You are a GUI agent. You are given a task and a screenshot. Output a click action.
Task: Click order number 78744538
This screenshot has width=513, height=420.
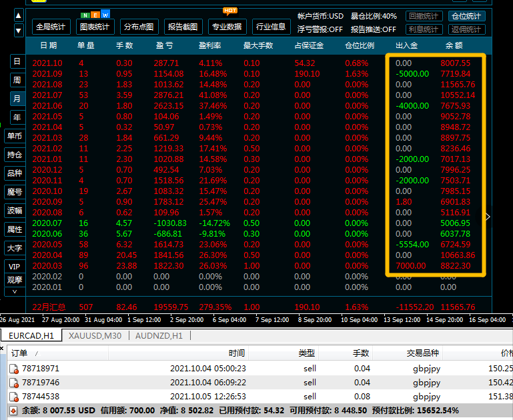pyautogui.click(x=41, y=397)
